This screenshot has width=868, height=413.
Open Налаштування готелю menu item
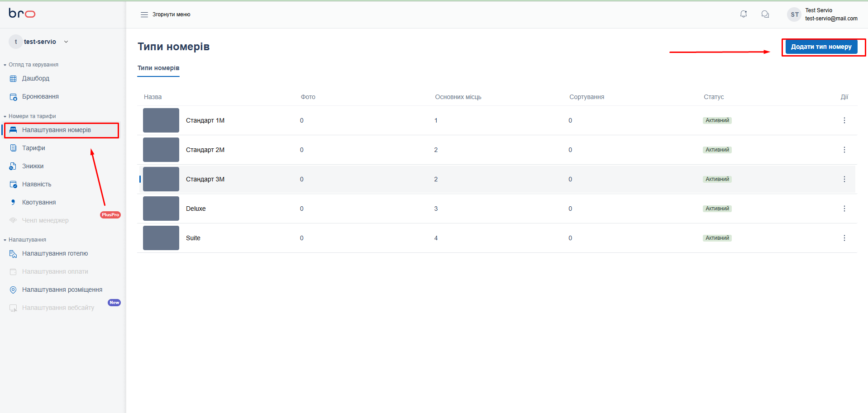(55, 253)
